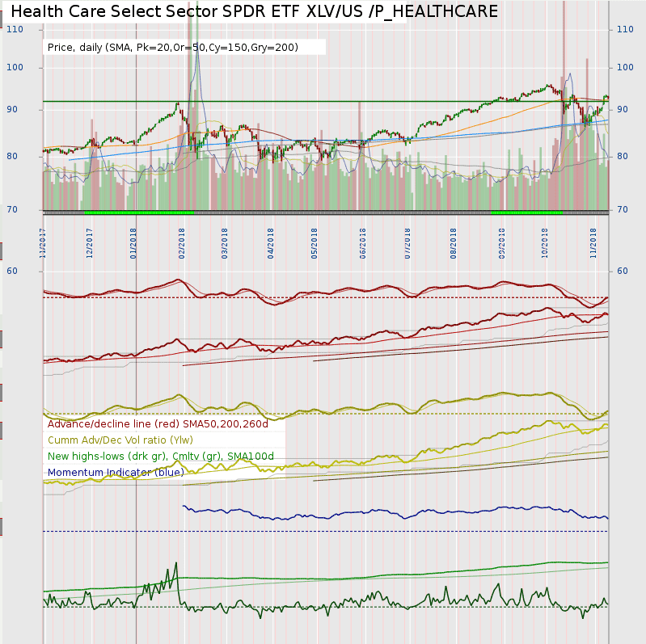Click the 100 value on the left price axis
Screen dimensions: 646x644
(x=15, y=67)
